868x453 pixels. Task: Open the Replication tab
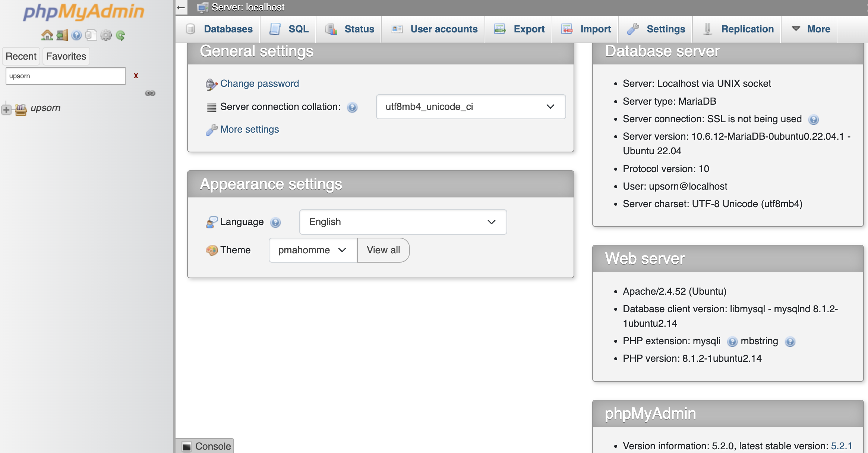(737, 29)
